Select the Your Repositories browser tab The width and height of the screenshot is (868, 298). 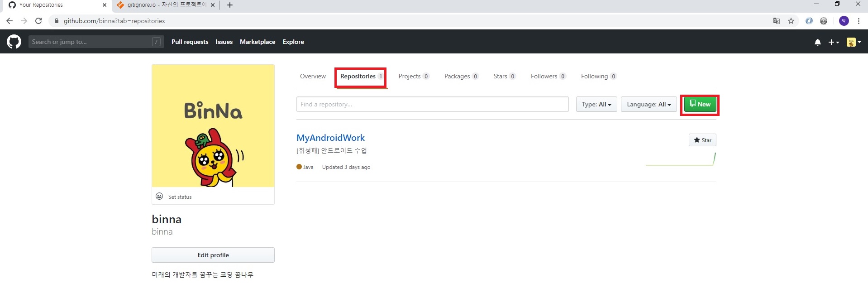tap(57, 5)
